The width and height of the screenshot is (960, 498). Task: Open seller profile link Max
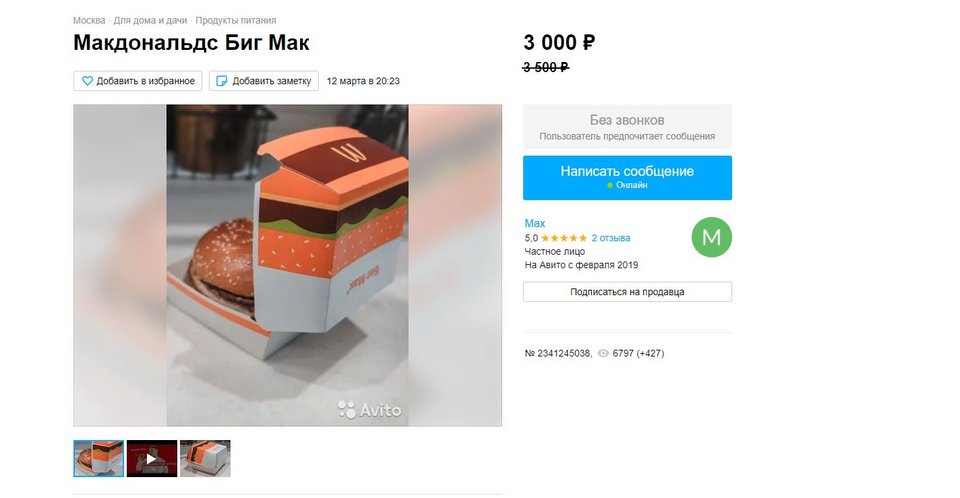[x=534, y=224]
